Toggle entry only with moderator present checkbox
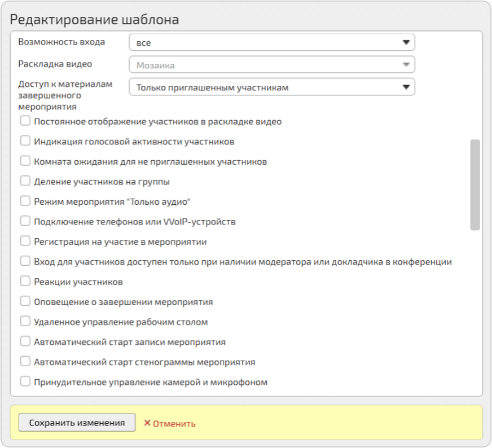 pos(25,261)
